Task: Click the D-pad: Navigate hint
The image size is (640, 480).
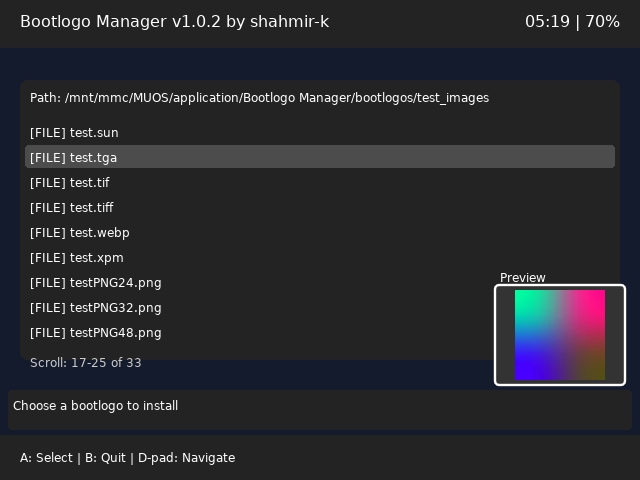Action: (x=187, y=458)
